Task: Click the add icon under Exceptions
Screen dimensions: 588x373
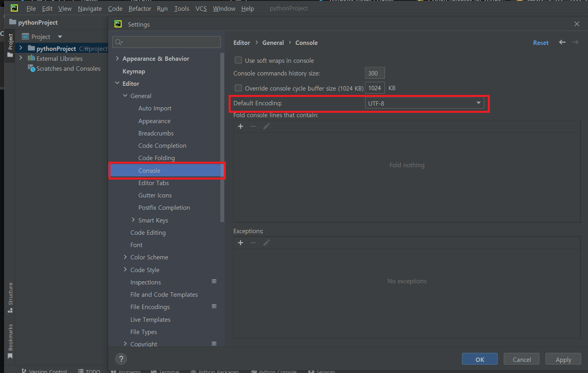Action: [x=241, y=243]
